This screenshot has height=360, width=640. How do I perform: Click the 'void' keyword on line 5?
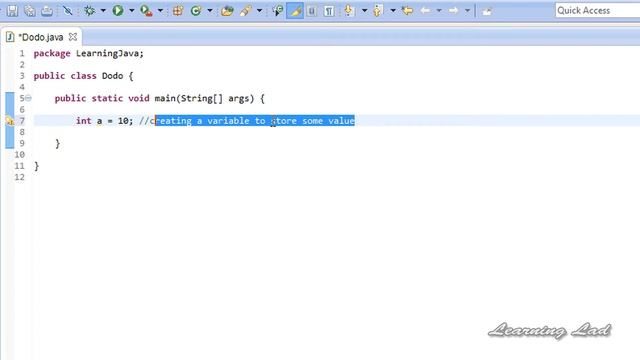(139, 98)
